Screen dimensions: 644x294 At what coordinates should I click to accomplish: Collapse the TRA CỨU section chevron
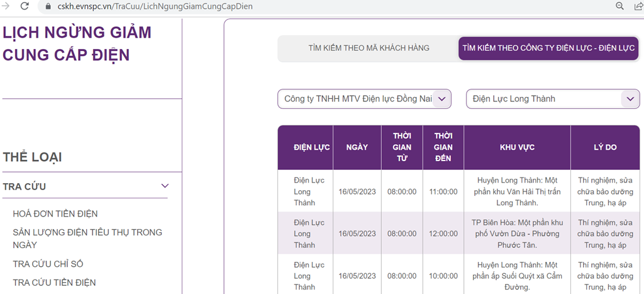[165, 186]
